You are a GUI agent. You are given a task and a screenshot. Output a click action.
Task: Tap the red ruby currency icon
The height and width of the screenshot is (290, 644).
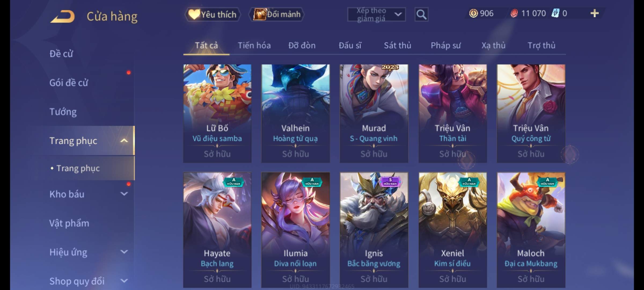(x=514, y=13)
